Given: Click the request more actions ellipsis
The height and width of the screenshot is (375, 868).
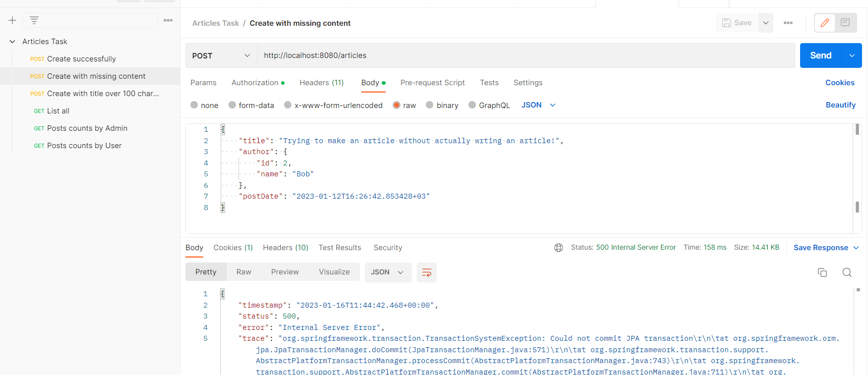Looking at the screenshot, I should tap(788, 23).
